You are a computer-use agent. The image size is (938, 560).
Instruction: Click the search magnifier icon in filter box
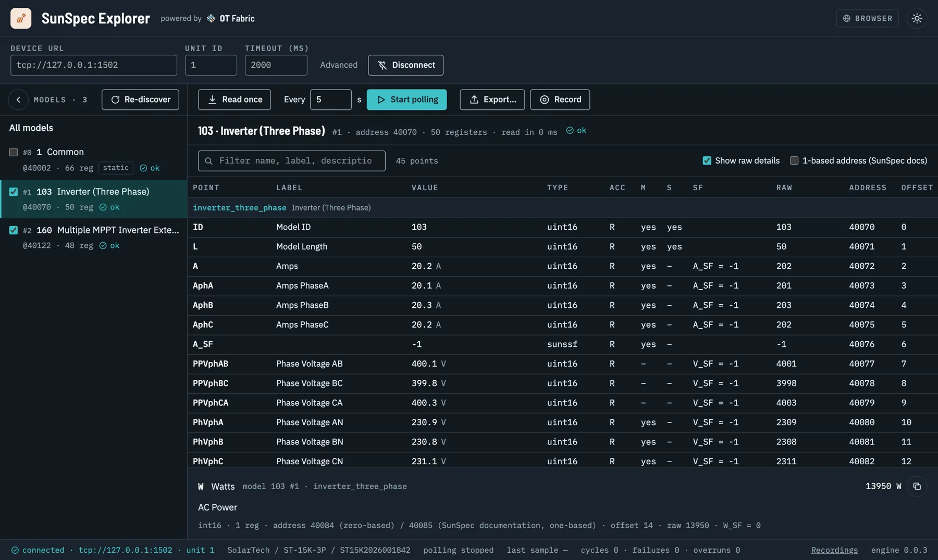pyautogui.click(x=208, y=161)
